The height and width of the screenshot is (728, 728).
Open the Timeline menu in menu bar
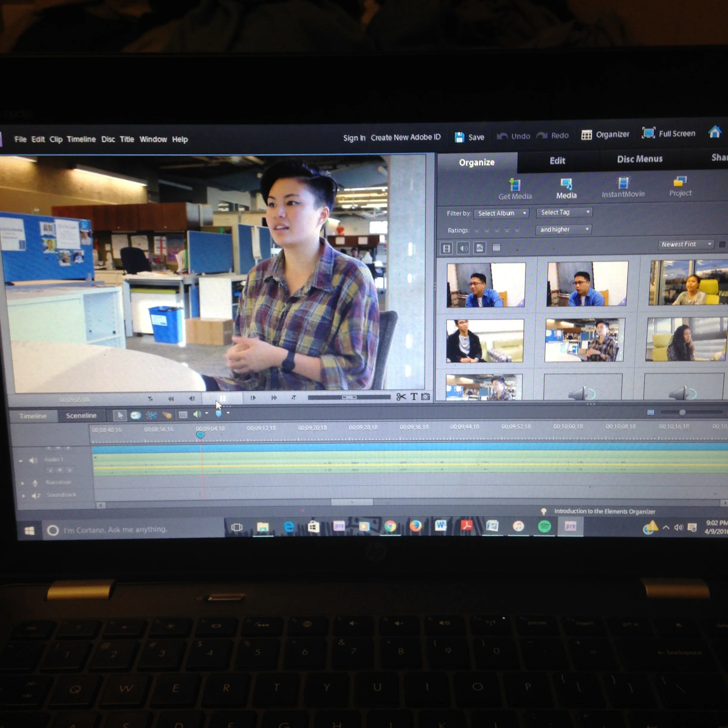coord(81,139)
